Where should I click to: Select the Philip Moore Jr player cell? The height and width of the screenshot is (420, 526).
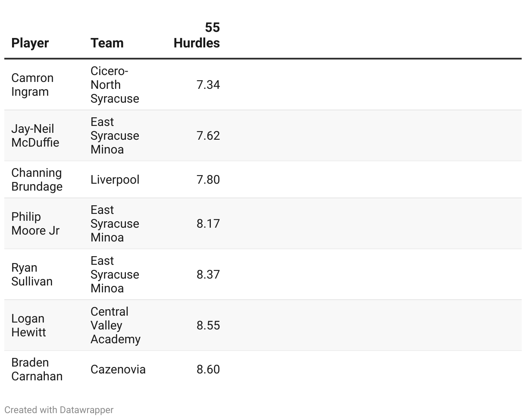pos(35,224)
